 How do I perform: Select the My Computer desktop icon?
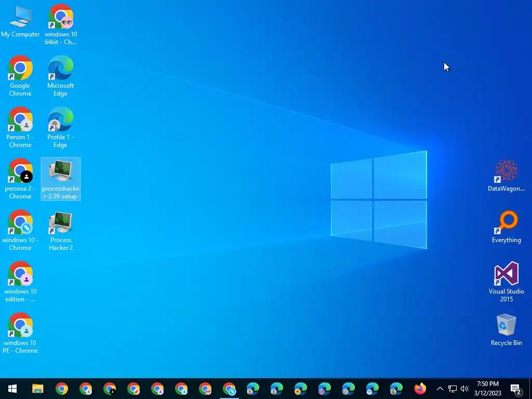[20, 21]
